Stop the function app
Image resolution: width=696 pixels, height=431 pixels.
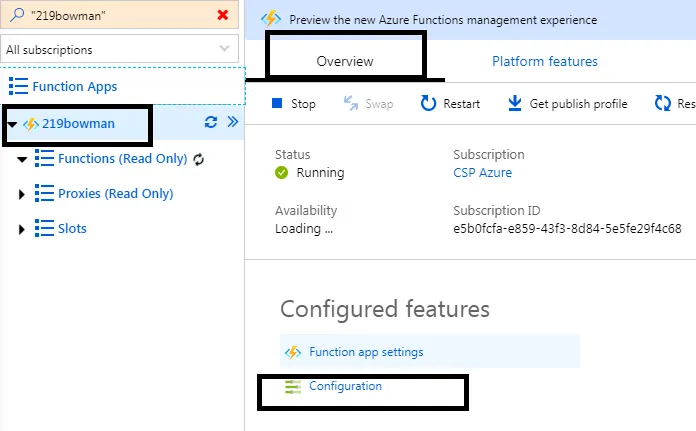[x=303, y=104]
